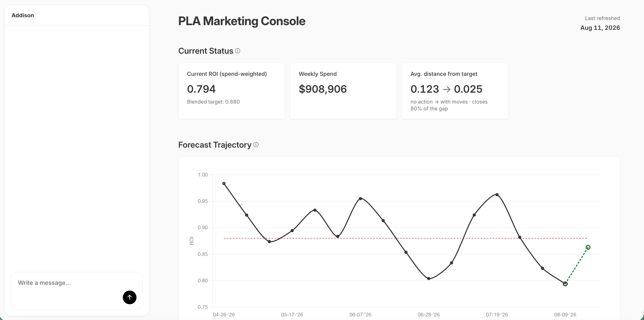Click the Blended target: 0.880 text
This screenshot has width=644, height=320.
(213, 102)
